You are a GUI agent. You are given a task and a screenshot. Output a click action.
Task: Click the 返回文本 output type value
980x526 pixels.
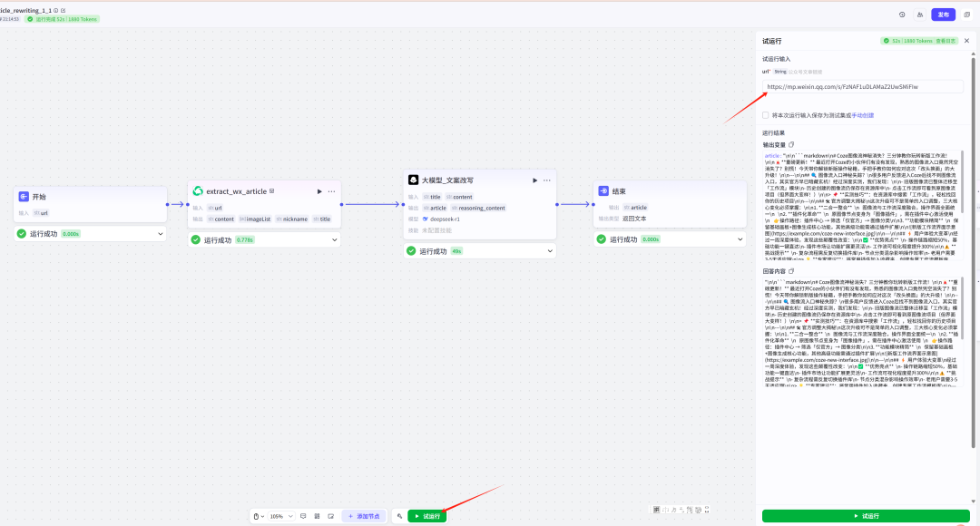tap(634, 219)
